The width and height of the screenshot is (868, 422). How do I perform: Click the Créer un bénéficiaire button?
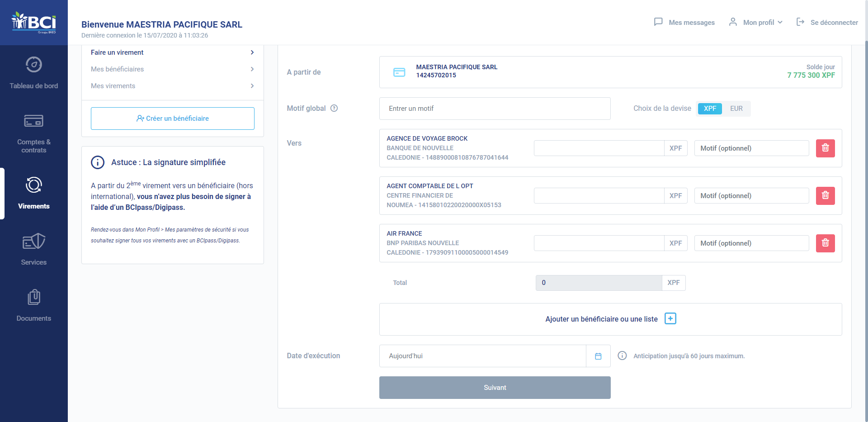(x=173, y=119)
